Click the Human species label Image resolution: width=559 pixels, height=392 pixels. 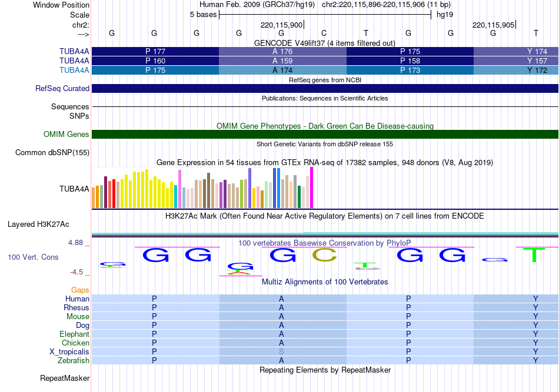77,299
